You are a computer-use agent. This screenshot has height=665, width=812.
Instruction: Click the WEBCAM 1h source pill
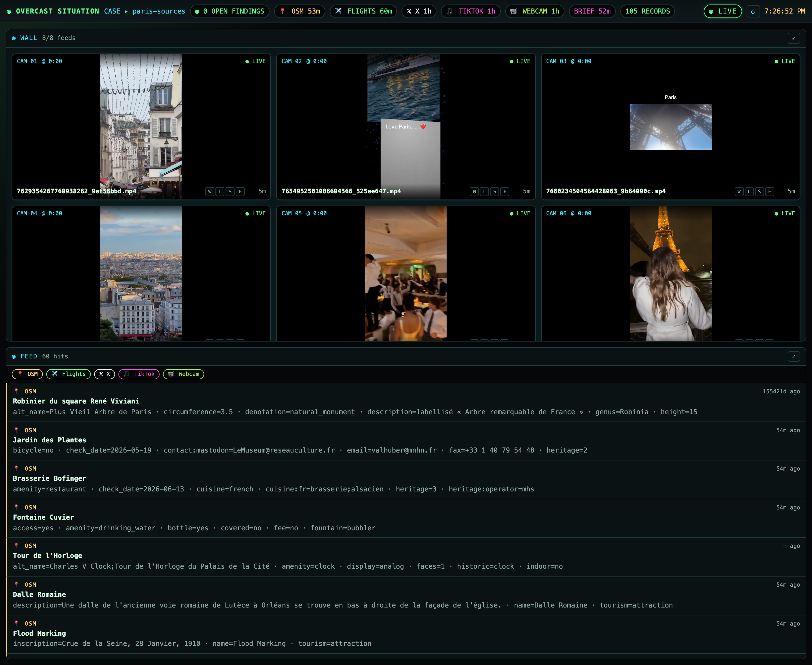[535, 12]
